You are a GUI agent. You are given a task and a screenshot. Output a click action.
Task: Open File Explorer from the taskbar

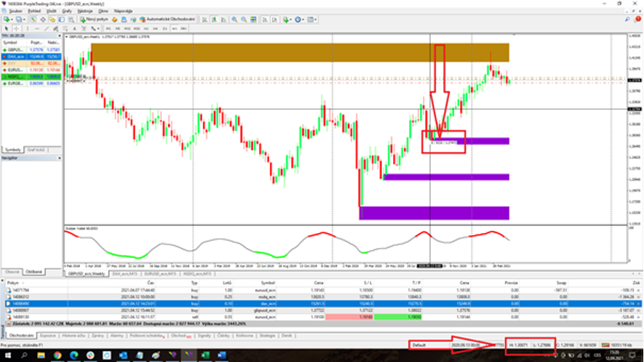[x=41, y=355]
